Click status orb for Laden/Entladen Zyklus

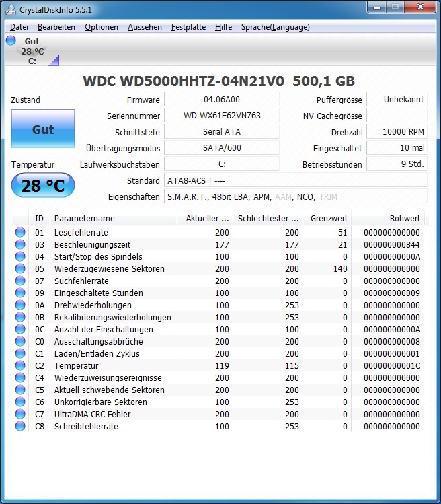click(20, 353)
